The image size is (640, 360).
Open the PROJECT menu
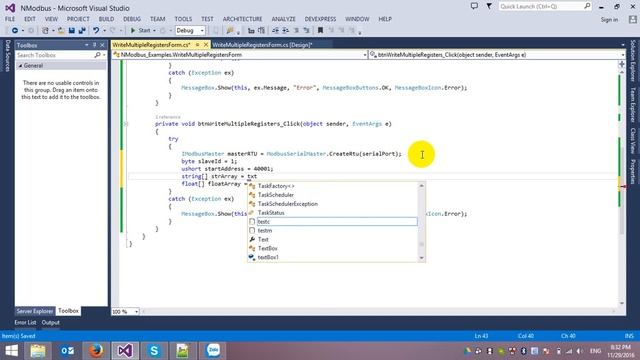[78, 19]
